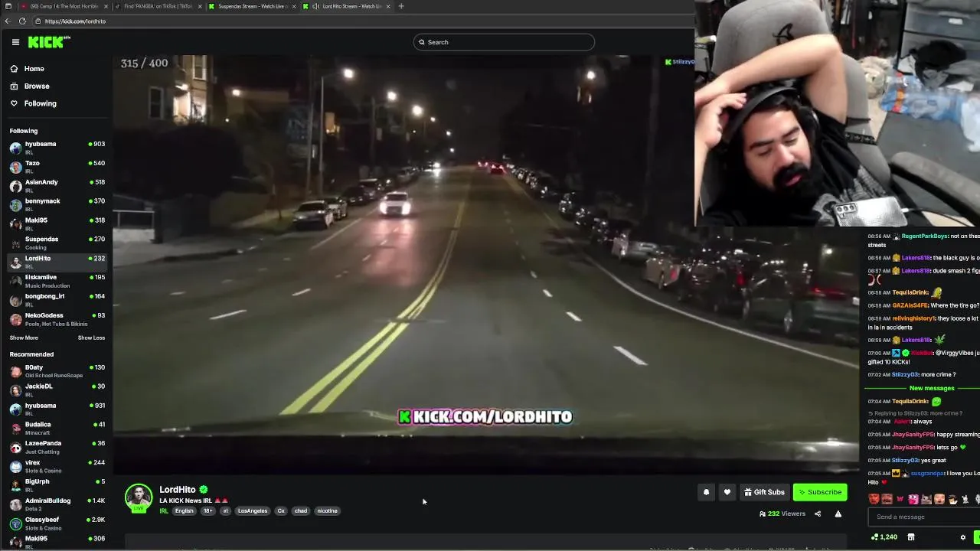This screenshot has height=551, width=980.
Task: Switch to the Camp 14 YouTube tab
Action: click(x=64, y=6)
